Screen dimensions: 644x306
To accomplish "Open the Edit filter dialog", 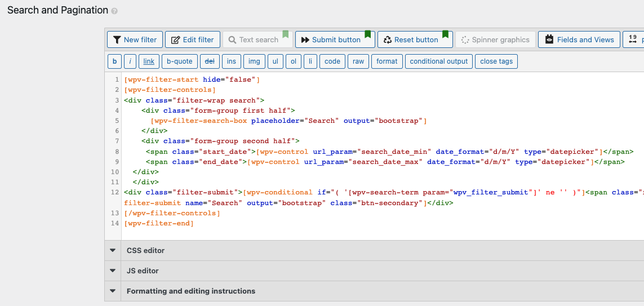I will [x=193, y=39].
